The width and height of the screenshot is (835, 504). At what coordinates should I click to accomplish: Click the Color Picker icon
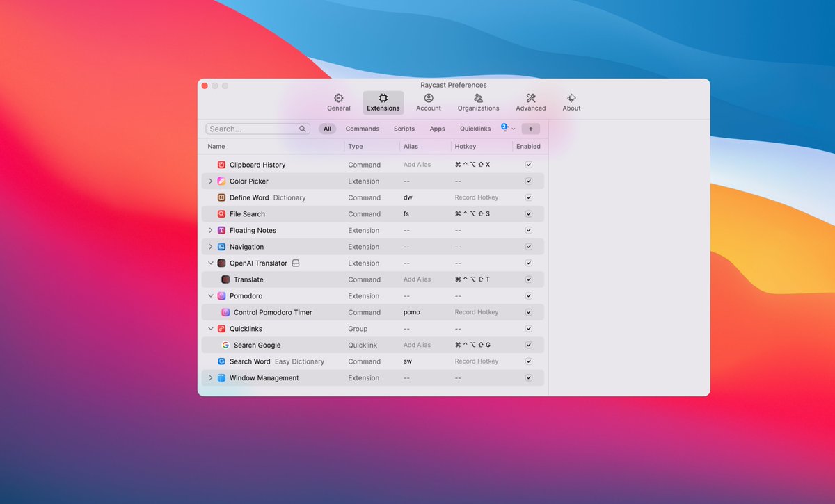click(x=221, y=181)
